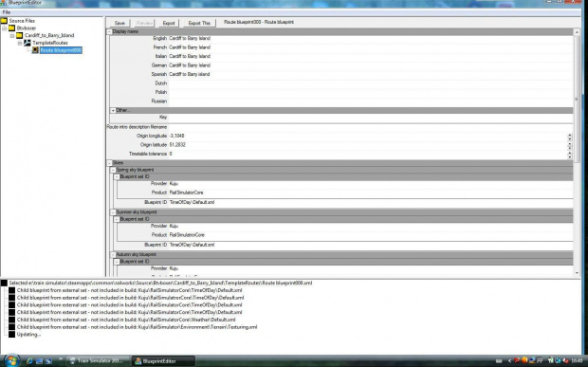This screenshot has height=367, width=588.
Task: Click the Origin longitude value -3.1048
Action: click(x=176, y=136)
